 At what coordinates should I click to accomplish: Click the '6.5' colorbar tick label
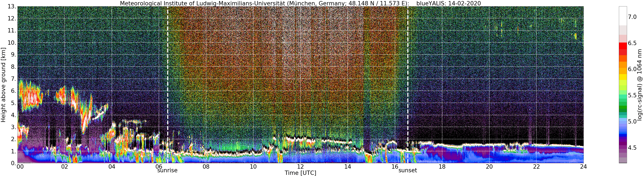tap(632, 43)
